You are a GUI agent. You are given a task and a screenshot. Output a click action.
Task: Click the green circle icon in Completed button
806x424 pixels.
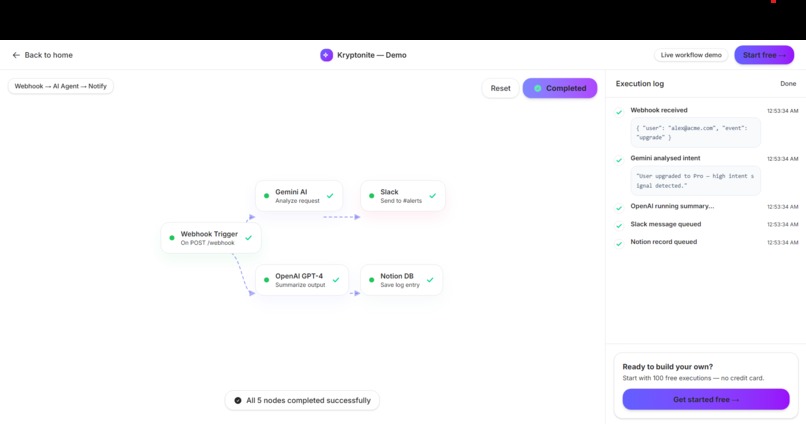click(x=537, y=88)
